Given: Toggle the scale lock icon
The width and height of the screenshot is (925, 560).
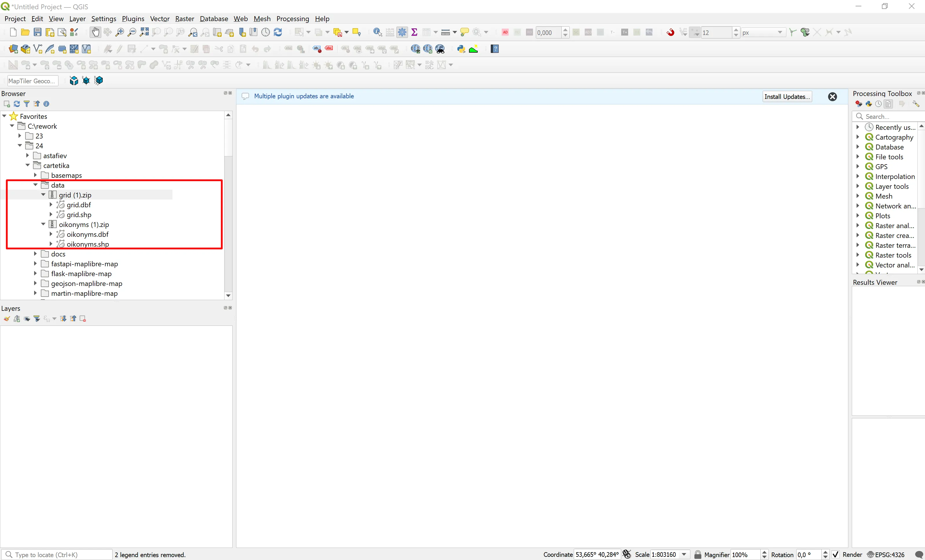Looking at the screenshot, I should [698, 555].
